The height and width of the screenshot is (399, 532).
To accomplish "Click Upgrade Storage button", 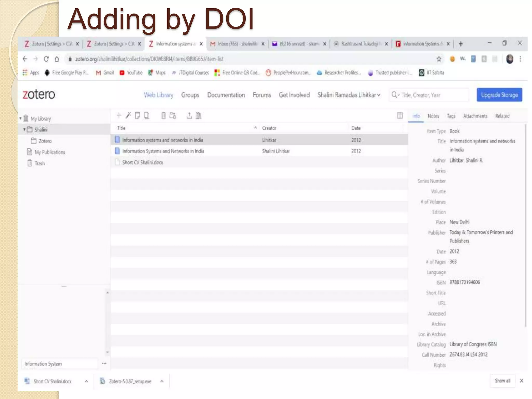I will [499, 95].
